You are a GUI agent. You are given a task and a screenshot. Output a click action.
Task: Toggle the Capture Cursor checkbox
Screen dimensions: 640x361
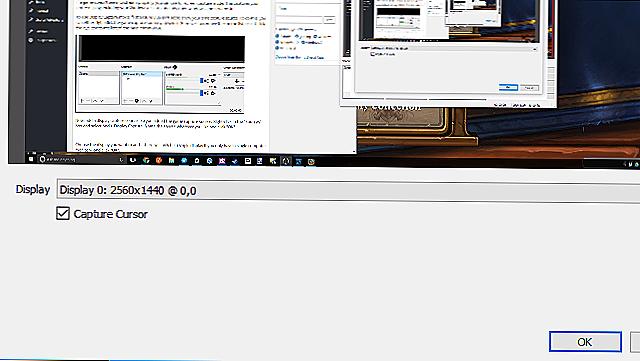(63, 213)
